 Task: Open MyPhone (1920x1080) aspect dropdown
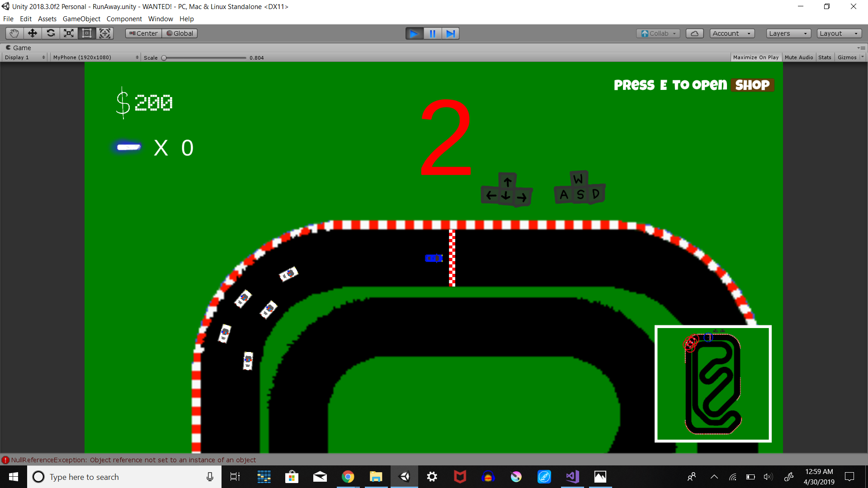click(95, 57)
